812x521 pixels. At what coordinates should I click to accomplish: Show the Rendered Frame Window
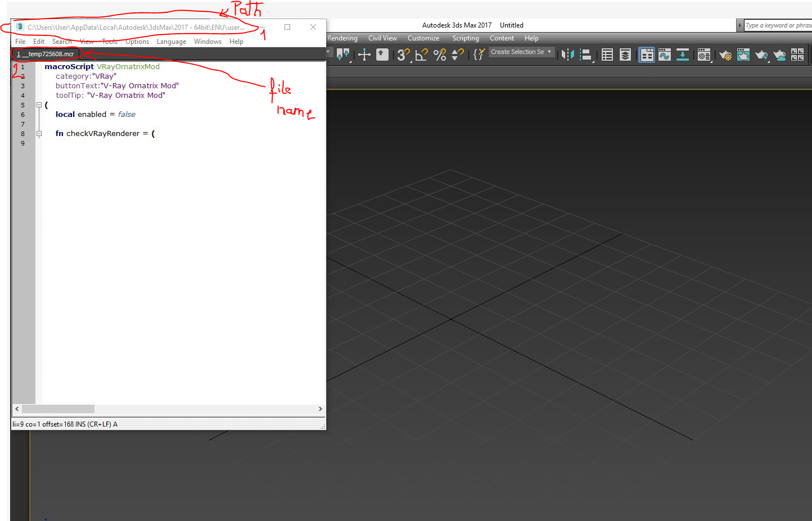743,55
